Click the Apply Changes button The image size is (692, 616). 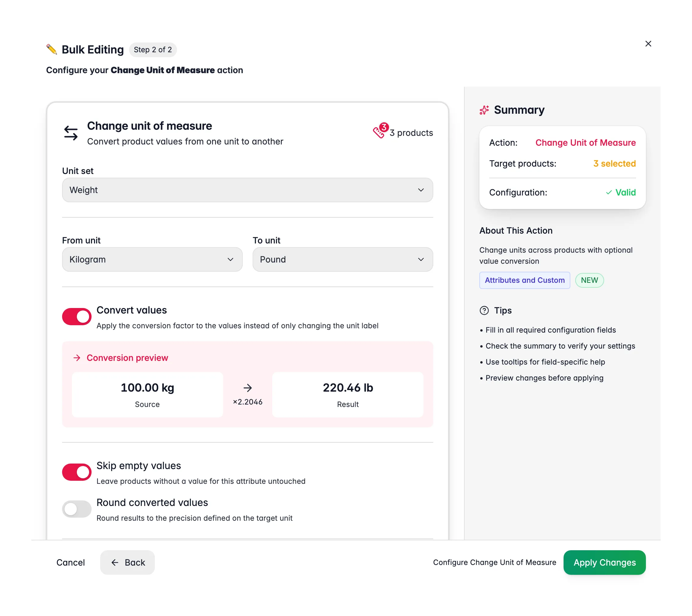(604, 563)
